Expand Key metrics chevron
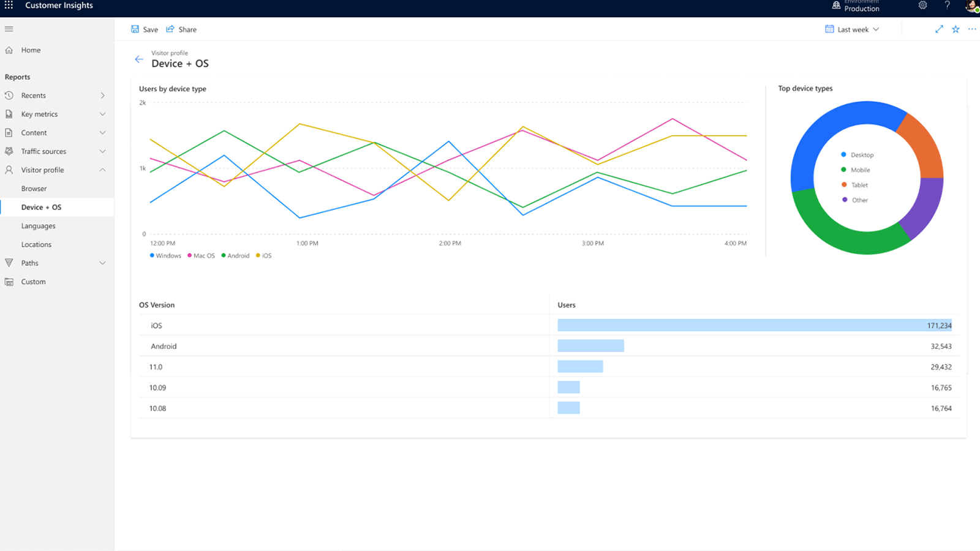This screenshot has width=980, height=551. point(102,114)
